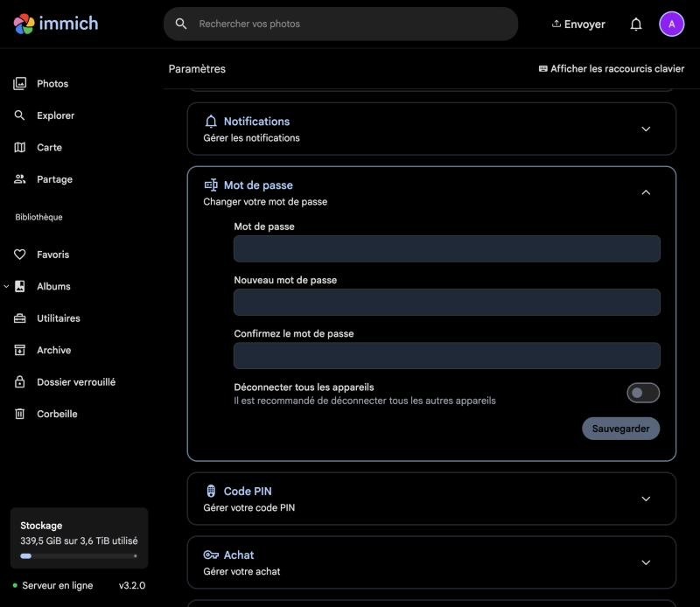Click the Mot de passe section icon
This screenshot has width=700, height=607.
(x=211, y=185)
